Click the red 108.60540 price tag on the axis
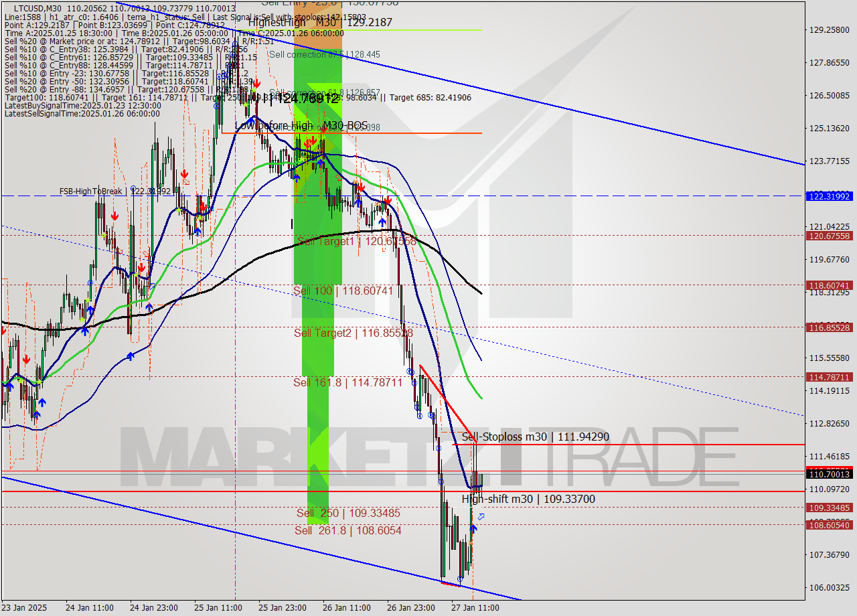Viewport: 857px width, 616px height. (x=830, y=526)
